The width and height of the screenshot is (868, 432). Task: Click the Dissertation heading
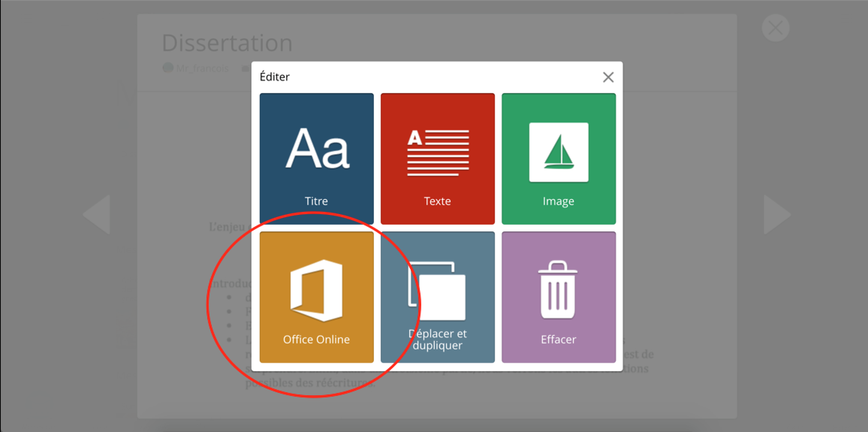tap(227, 43)
